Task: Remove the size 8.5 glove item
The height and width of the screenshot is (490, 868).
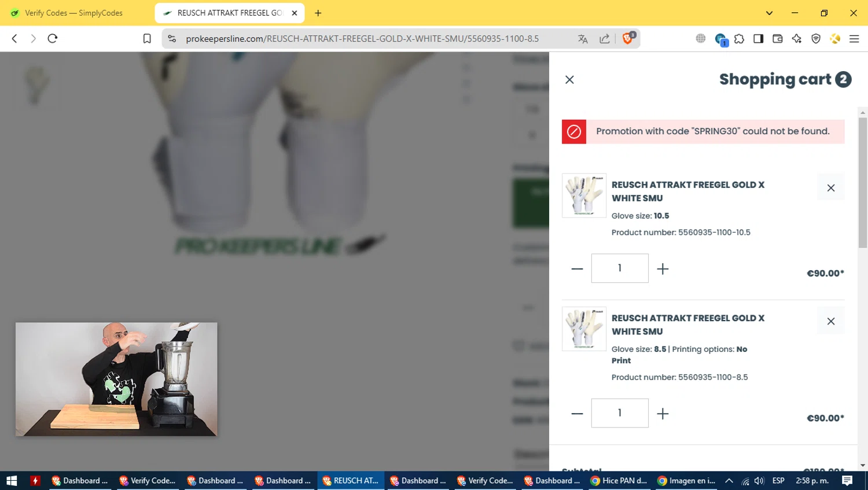Action: tap(830, 321)
